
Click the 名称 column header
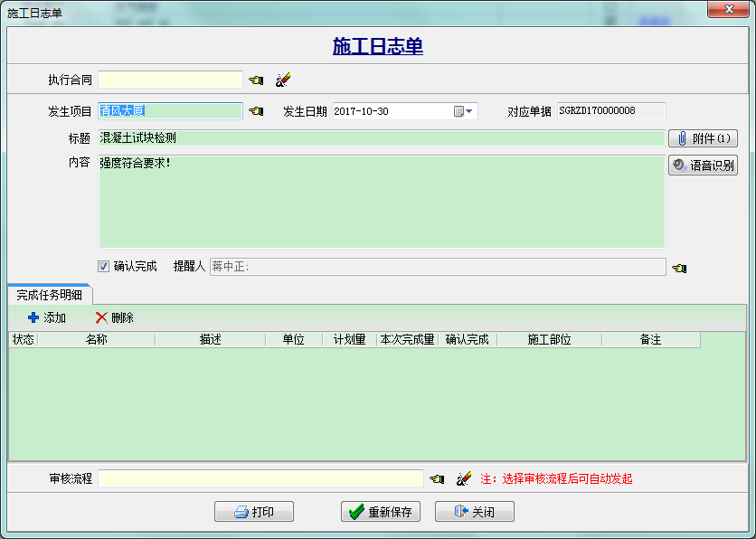(97, 340)
